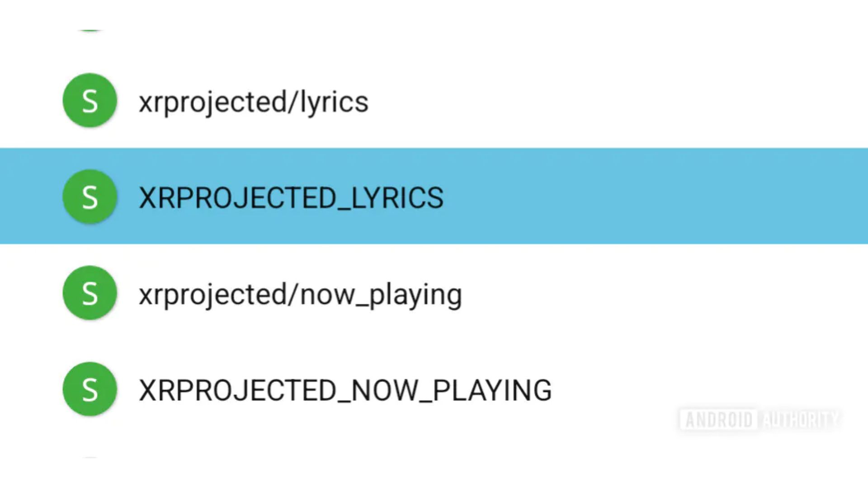Viewport: 868px width, 488px height.
Task: Tap blank space right of xrprojected/now_playing text
Action: pyautogui.click(x=665, y=293)
